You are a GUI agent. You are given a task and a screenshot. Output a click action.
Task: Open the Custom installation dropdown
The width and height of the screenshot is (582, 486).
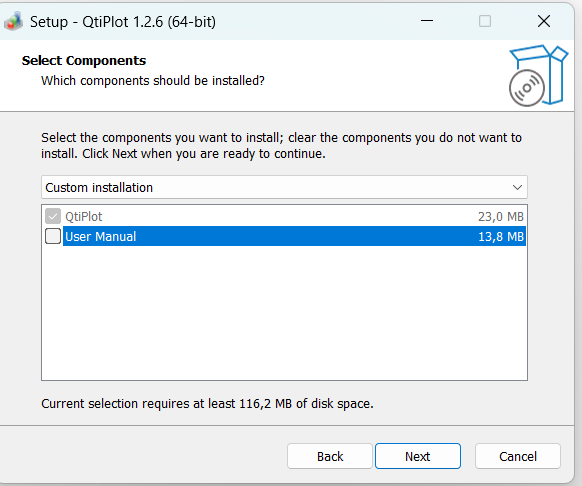click(x=284, y=187)
